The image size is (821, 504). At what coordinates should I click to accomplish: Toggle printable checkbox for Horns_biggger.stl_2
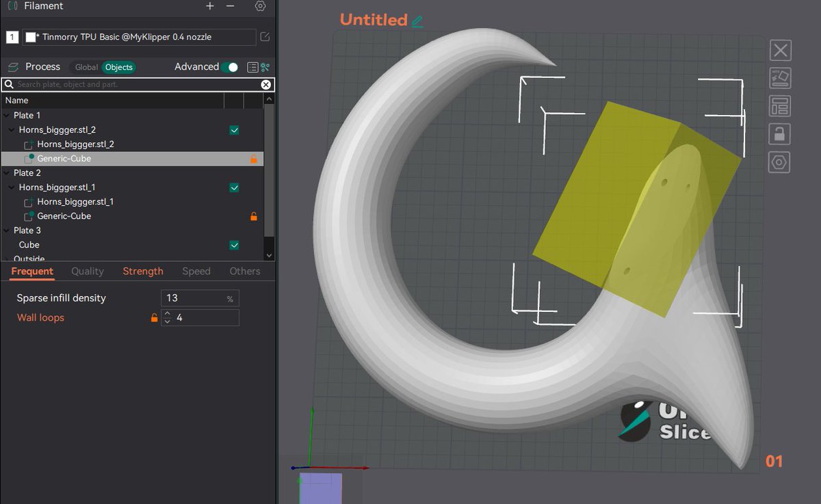(x=234, y=130)
